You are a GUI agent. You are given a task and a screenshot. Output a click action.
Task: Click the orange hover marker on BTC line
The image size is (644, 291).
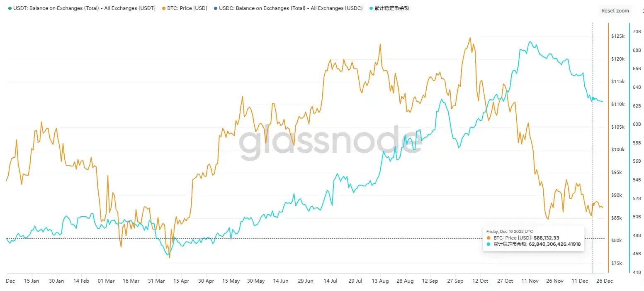(593, 204)
